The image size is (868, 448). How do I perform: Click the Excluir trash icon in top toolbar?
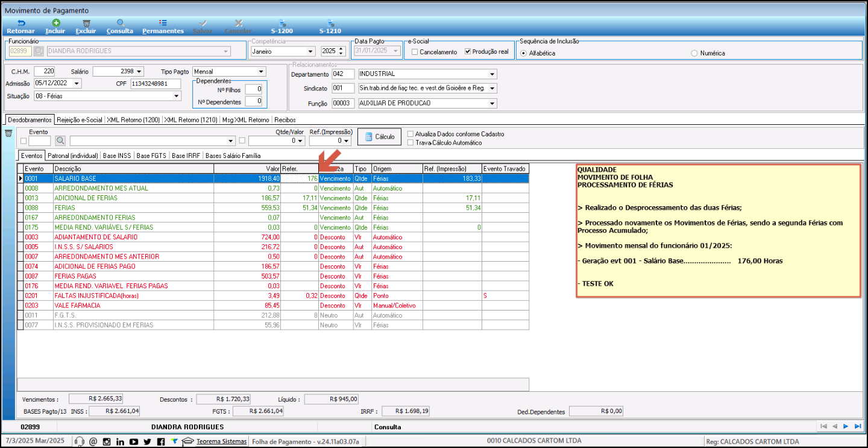tap(86, 23)
